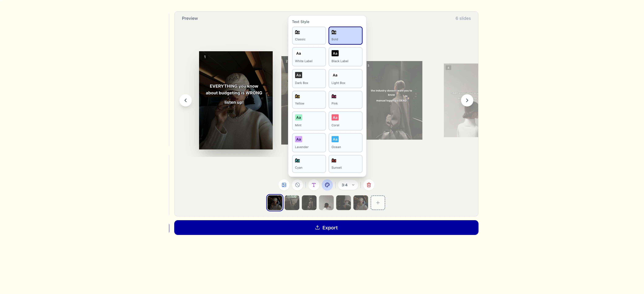Delete slide with the trash icon
The height and width of the screenshot is (294, 644).
[369, 185]
